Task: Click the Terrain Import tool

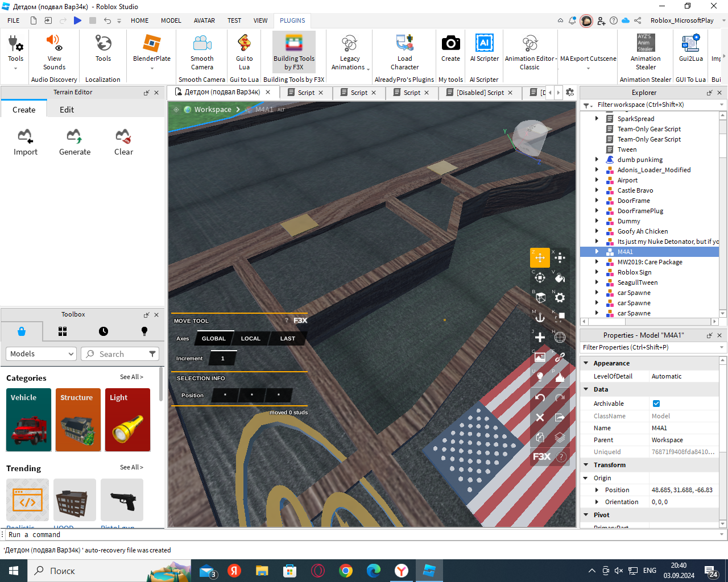Action: click(26, 142)
